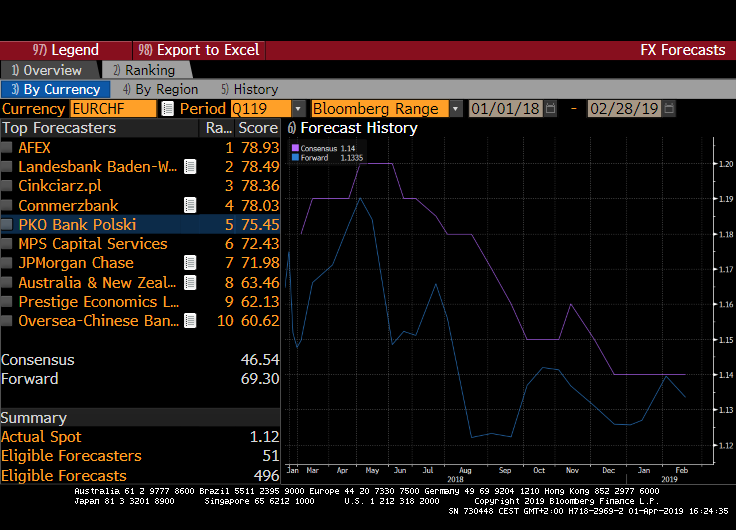The height and width of the screenshot is (530, 736).
Task: Open the currency lookup icon beside EURCHF
Action: click(x=167, y=109)
